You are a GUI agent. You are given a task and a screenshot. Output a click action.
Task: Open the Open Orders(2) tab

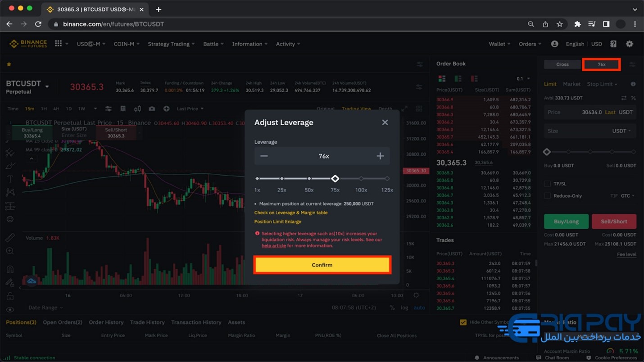63,322
